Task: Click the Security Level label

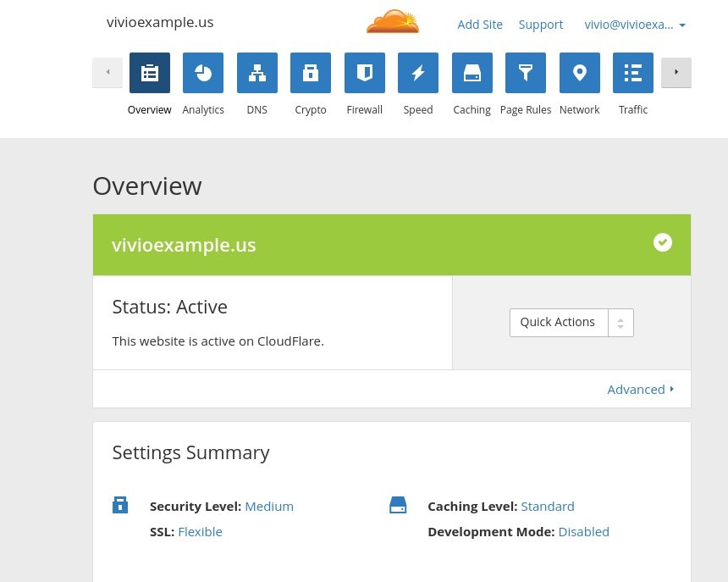Action: 196,507
